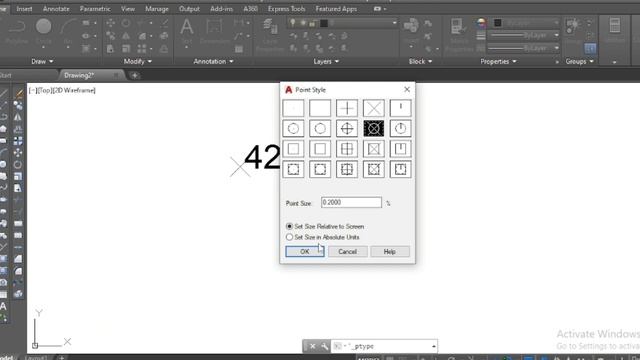This screenshot has width=640, height=360.
Task: Expand the Layers panel dropdown
Action: [326, 62]
